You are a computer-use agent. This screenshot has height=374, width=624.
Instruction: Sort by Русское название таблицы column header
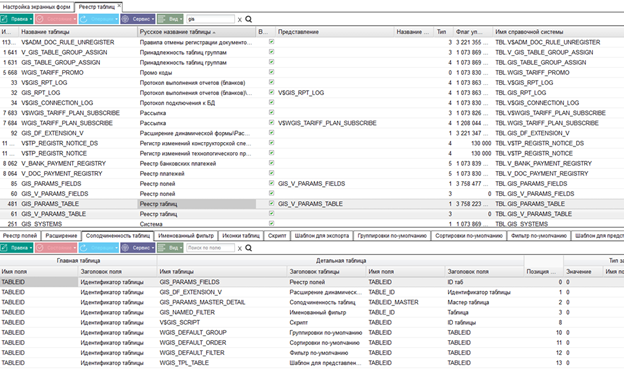[177, 32]
